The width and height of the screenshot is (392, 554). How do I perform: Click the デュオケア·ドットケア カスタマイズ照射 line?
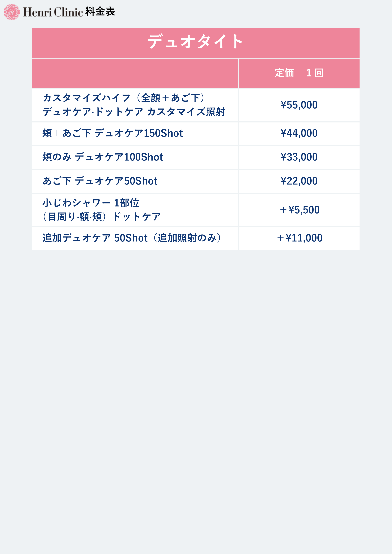(134, 112)
